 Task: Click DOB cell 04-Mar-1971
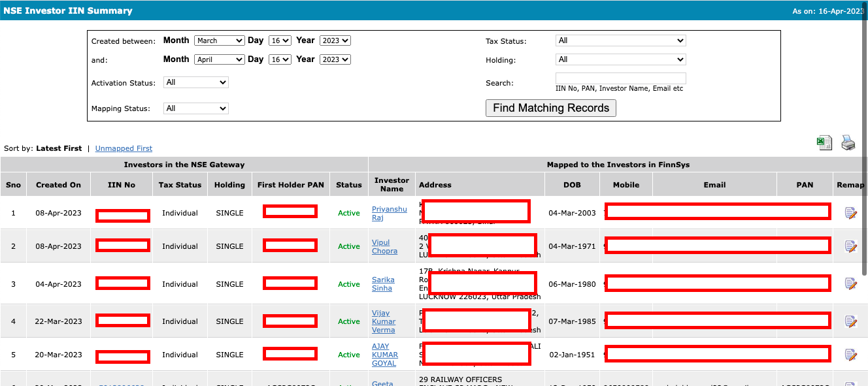tap(573, 246)
